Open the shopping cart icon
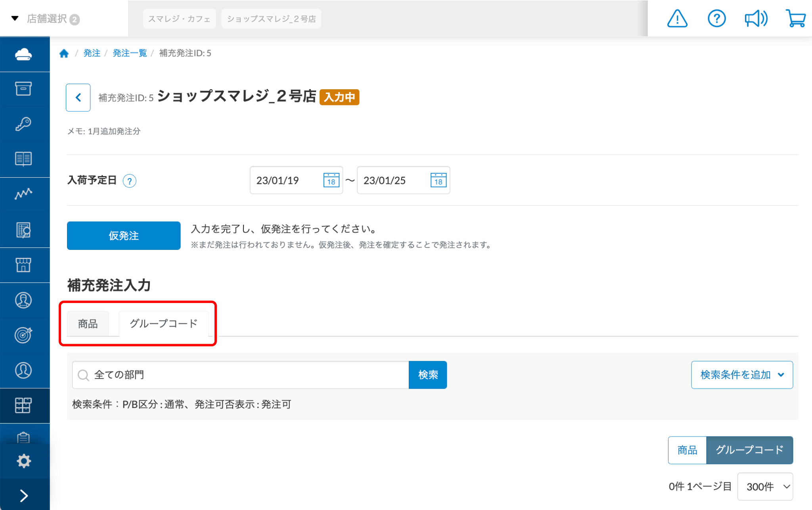 [x=795, y=19]
